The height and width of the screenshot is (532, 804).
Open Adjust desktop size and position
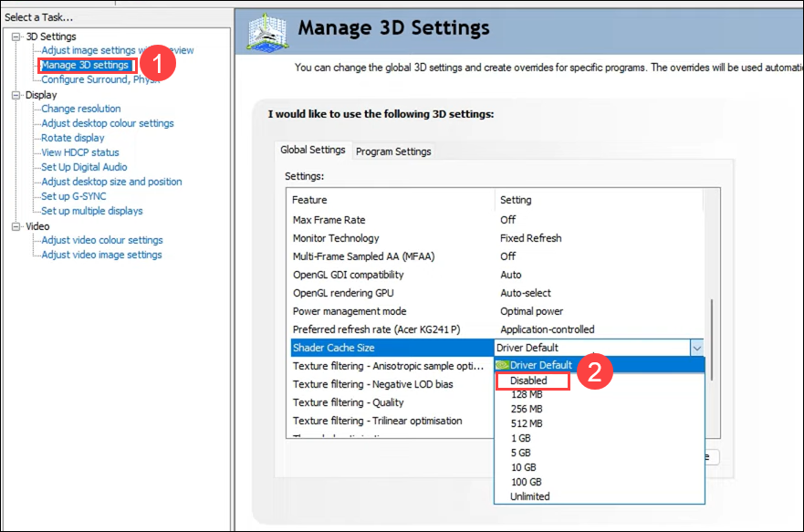[x=111, y=182]
